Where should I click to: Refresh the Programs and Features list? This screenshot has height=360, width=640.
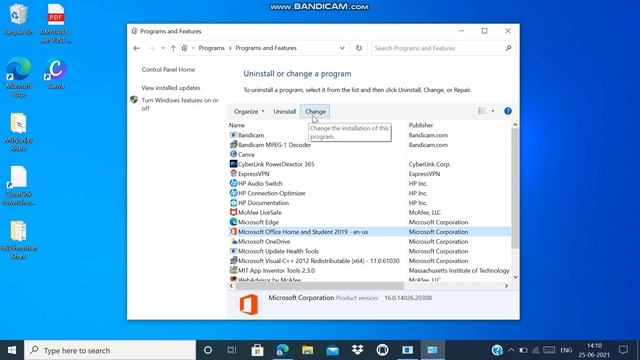359,48
